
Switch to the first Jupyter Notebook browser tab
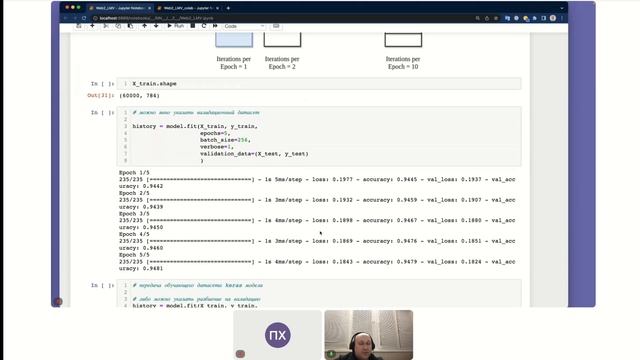pos(119,8)
